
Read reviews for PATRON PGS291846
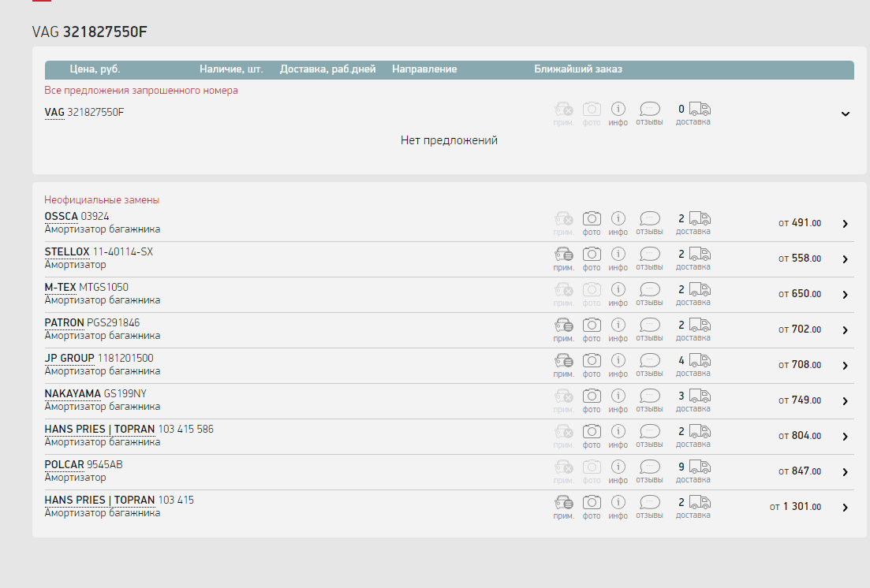pos(649,330)
